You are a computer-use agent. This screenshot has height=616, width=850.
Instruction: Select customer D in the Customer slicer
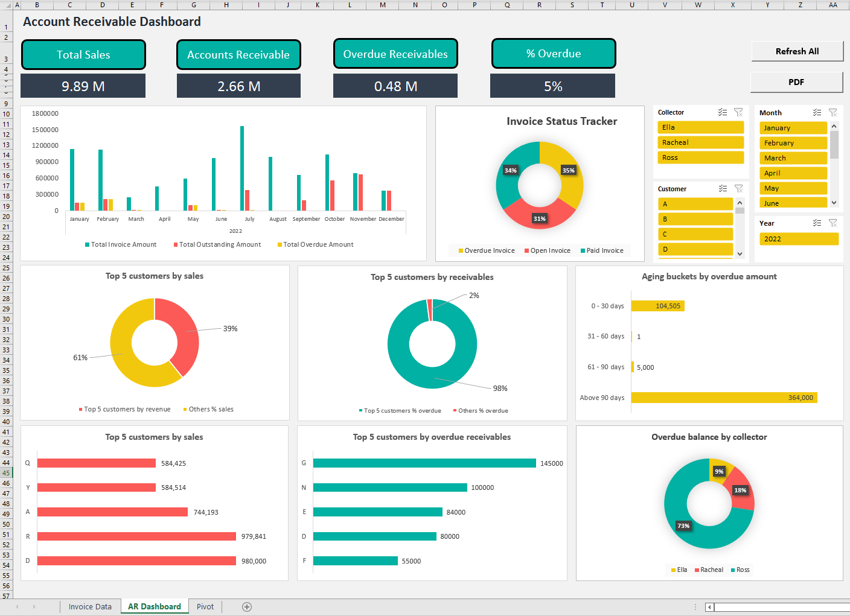[695, 249]
